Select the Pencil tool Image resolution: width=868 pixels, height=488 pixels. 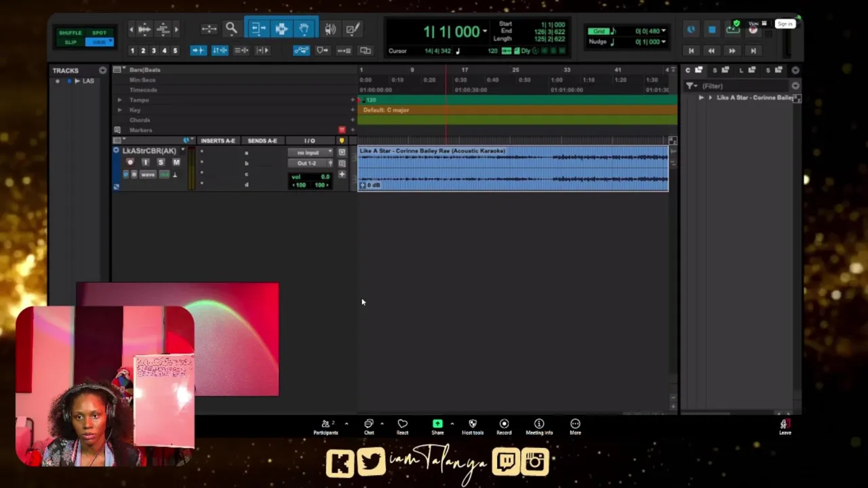tap(353, 29)
